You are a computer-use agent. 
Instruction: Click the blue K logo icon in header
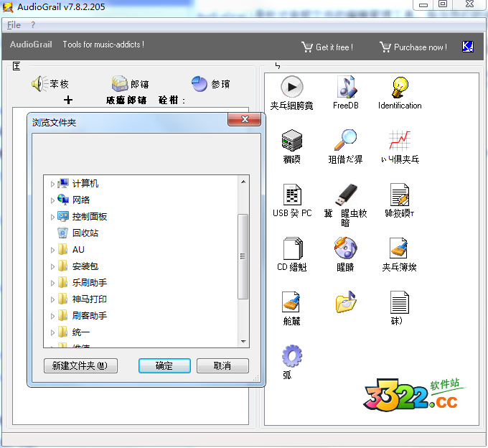468,47
